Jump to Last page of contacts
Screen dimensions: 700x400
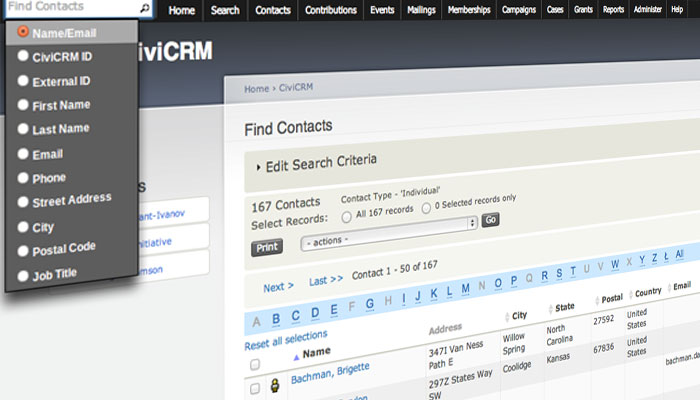point(326,281)
